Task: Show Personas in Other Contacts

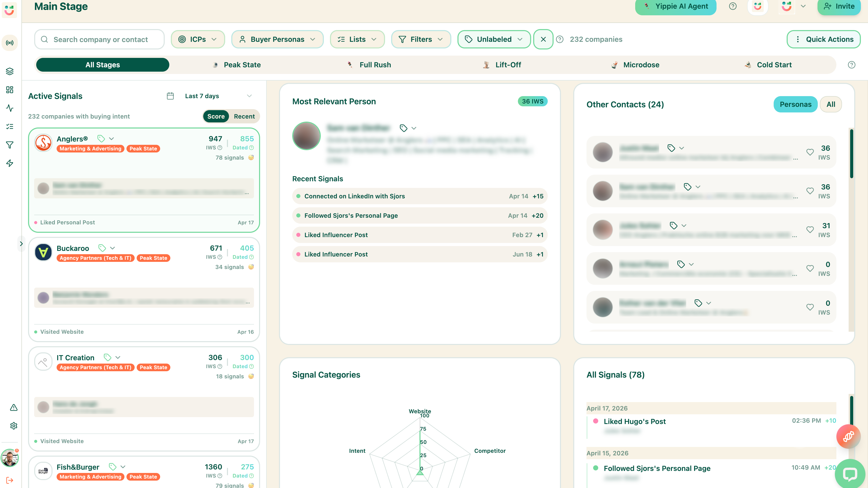Action: point(795,105)
